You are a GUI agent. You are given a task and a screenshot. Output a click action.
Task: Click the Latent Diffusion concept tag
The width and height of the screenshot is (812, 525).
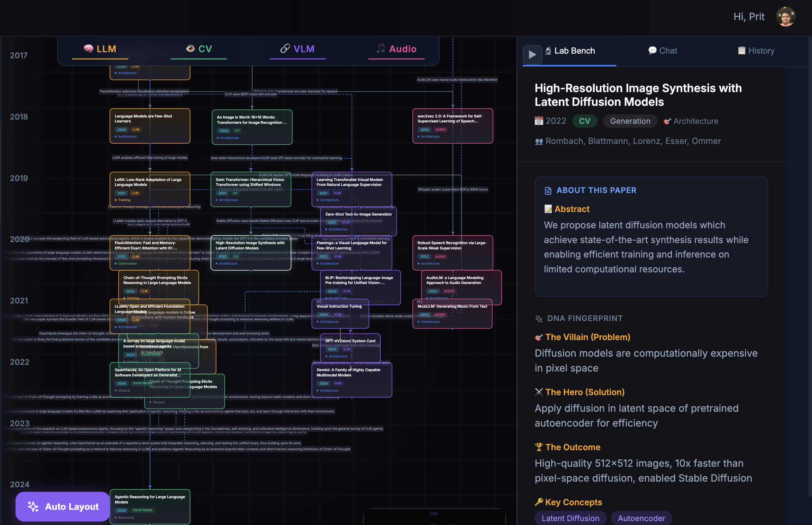(x=570, y=518)
